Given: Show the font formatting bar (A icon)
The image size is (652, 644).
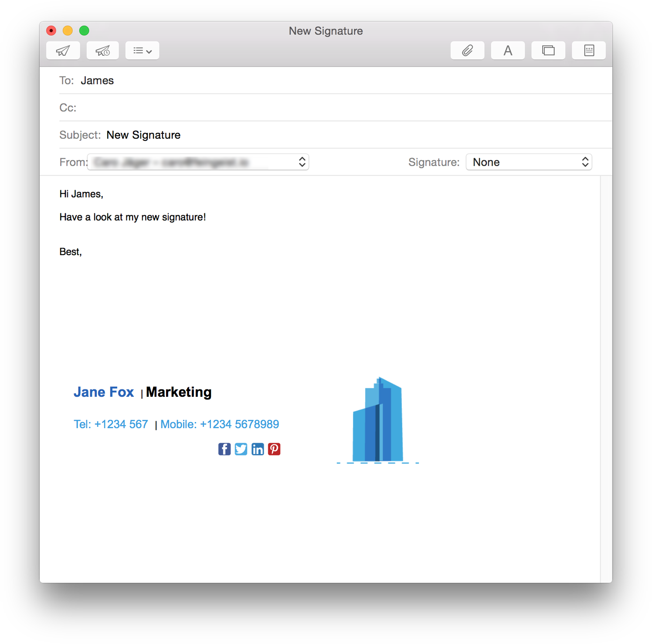Looking at the screenshot, I should coord(508,51).
